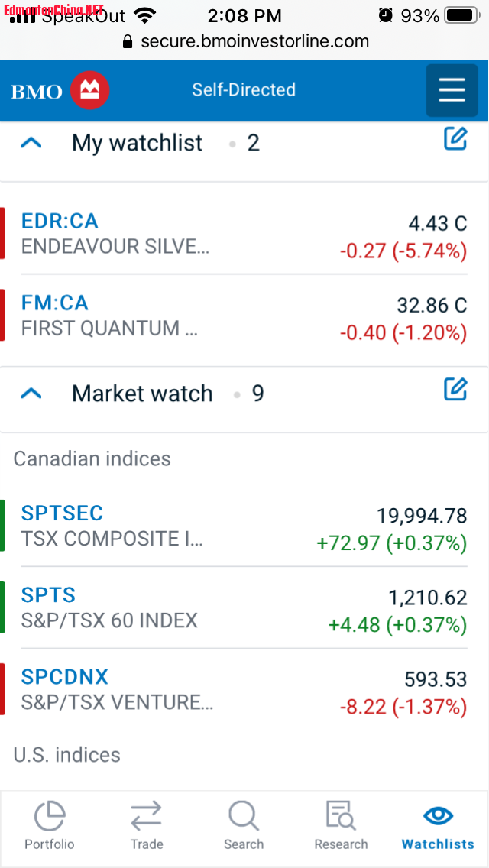This screenshot has width=489, height=868.
Task: Edit My watchlist with pencil icon
Action: (455, 139)
